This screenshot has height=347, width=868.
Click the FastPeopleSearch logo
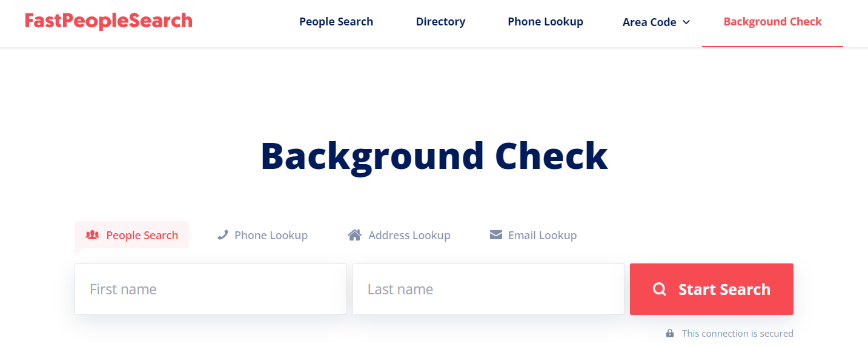click(108, 21)
